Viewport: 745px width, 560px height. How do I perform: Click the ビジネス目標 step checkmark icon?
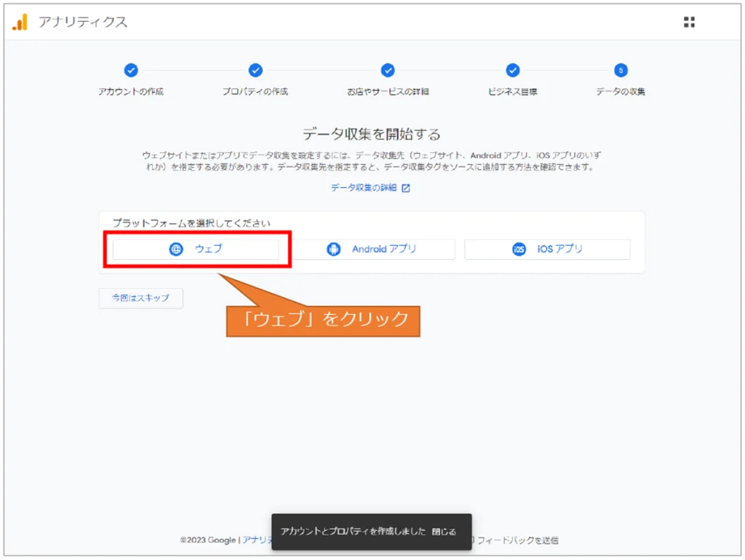[x=513, y=70]
